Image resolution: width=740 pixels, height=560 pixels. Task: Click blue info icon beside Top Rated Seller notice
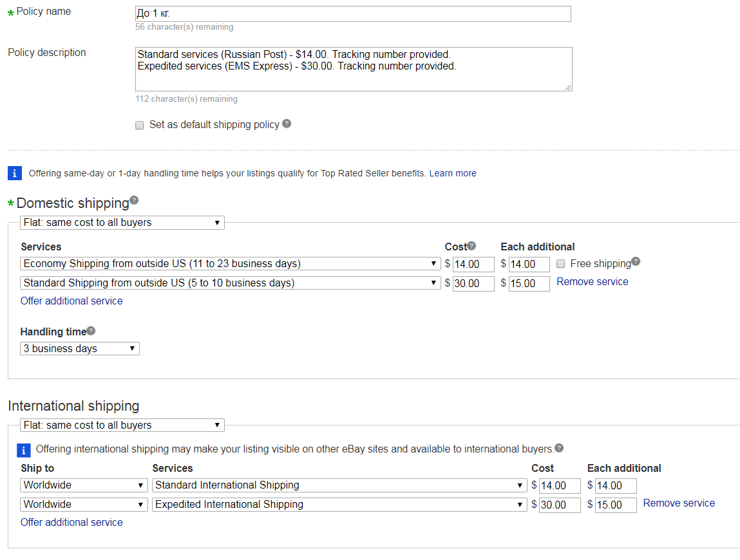click(15, 173)
